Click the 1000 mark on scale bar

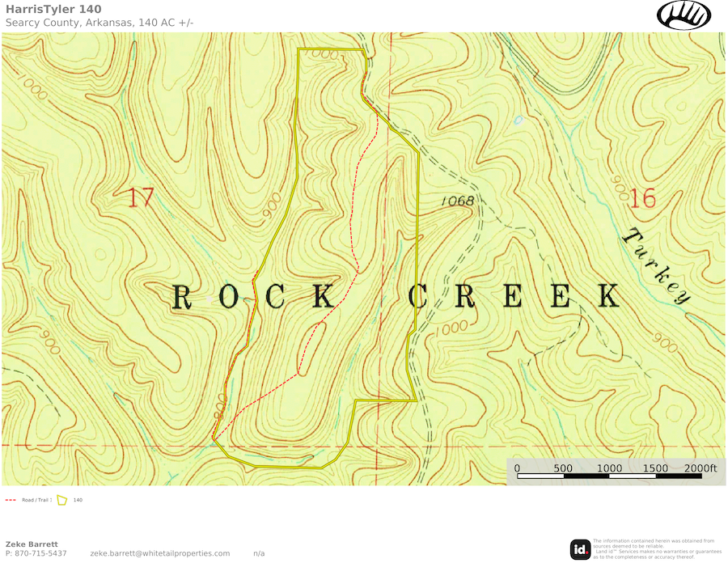(609, 468)
